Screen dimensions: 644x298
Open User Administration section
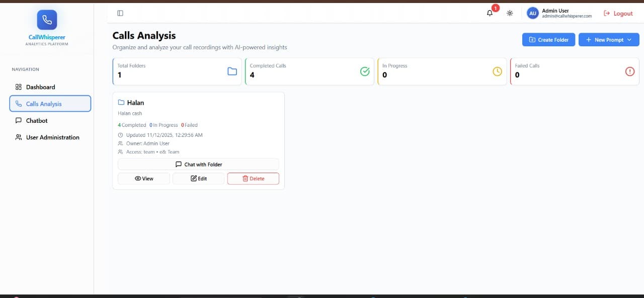click(x=52, y=137)
